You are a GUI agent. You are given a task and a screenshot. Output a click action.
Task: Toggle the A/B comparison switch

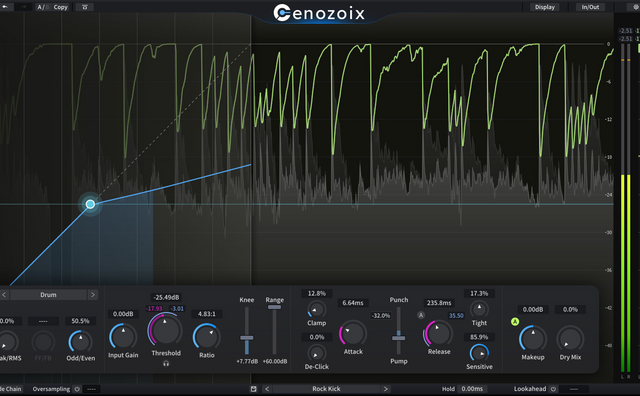(42, 7)
